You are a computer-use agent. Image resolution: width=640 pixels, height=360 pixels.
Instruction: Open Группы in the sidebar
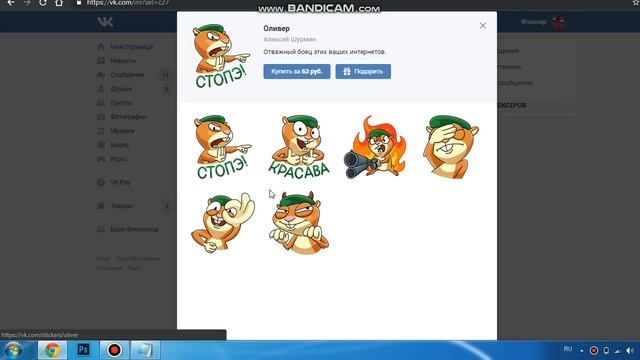121,103
